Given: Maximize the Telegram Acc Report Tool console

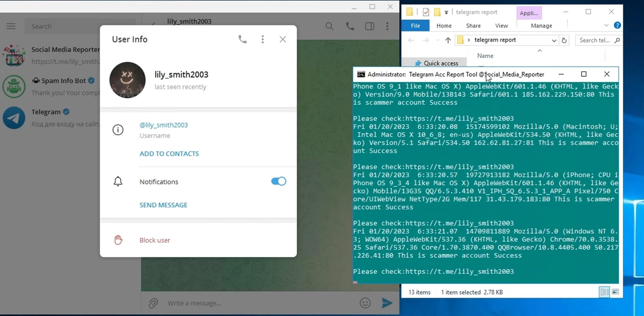Looking at the screenshot, I should (x=584, y=74).
